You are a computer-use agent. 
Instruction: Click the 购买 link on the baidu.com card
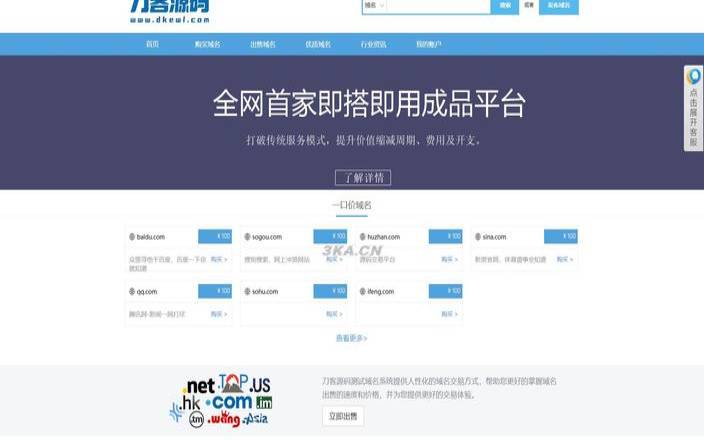(219, 260)
